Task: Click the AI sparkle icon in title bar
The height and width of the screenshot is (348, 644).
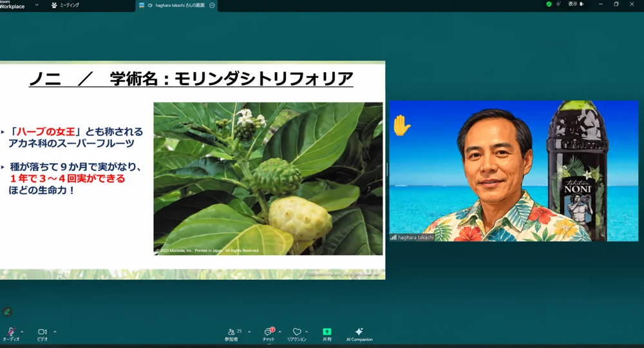Action: coord(558,4)
